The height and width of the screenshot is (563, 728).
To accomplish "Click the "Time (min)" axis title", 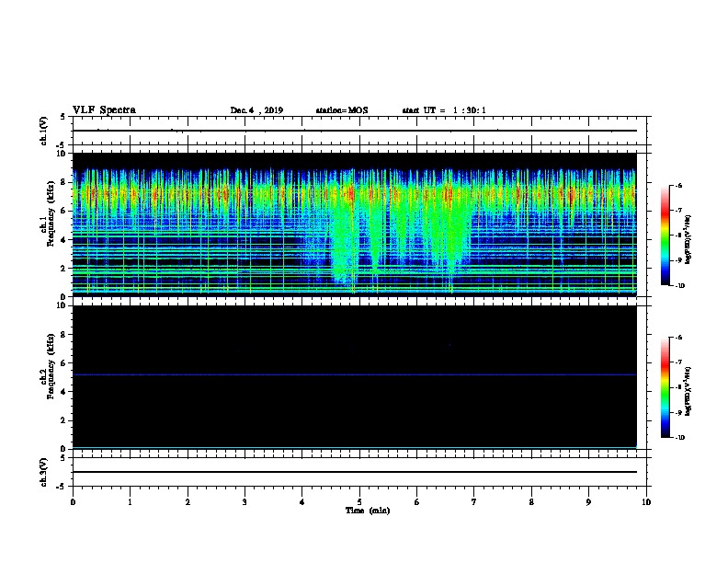I will [x=368, y=511].
